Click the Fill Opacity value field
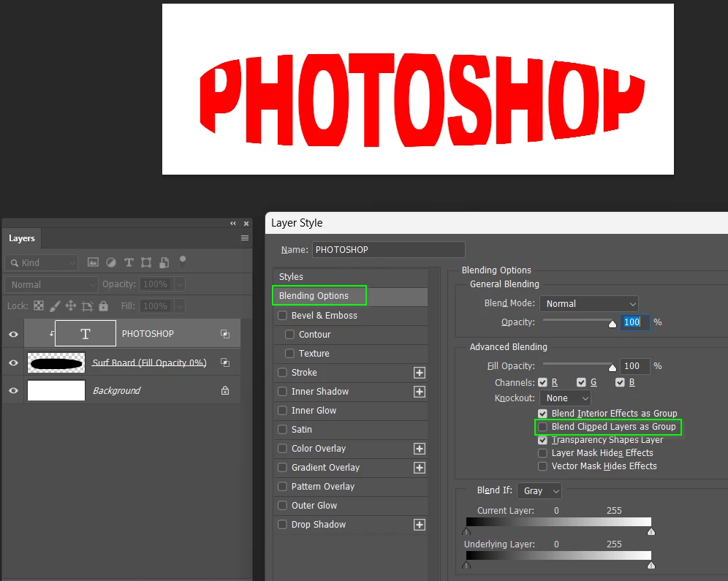The width and height of the screenshot is (728, 581). pyautogui.click(x=634, y=365)
